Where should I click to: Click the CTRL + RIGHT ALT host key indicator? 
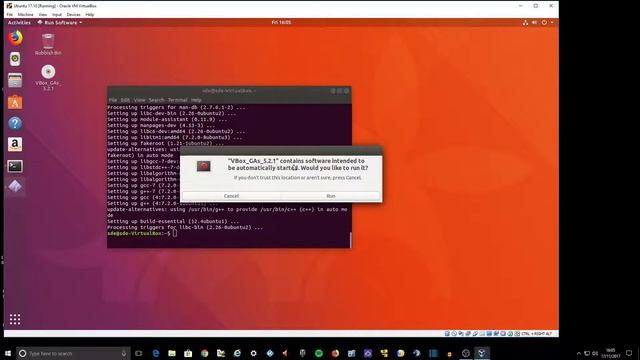click(x=536, y=333)
